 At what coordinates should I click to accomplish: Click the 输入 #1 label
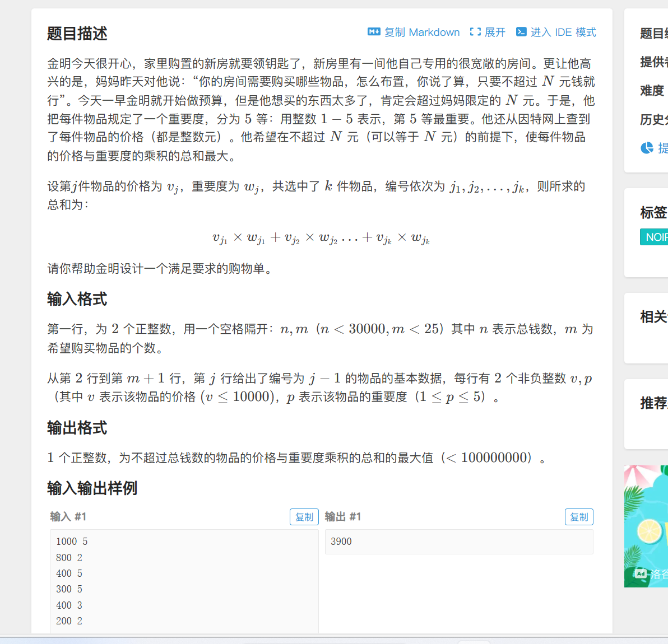pyautogui.click(x=68, y=517)
